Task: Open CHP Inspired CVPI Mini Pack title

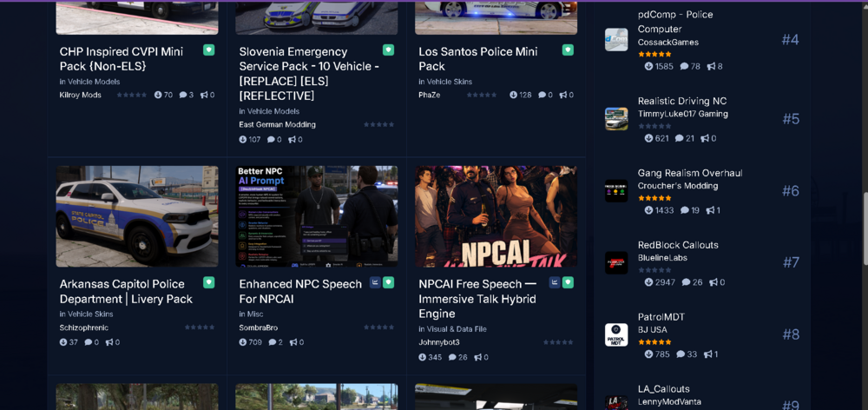Action: (x=122, y=59)
